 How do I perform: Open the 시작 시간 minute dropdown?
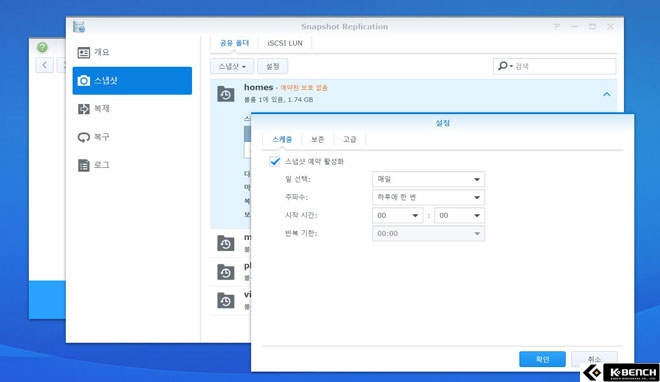(x=459, y=215)
